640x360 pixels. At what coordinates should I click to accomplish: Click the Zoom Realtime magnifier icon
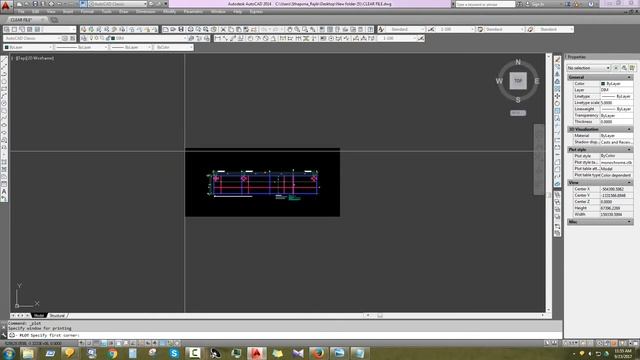coord(298,29)
